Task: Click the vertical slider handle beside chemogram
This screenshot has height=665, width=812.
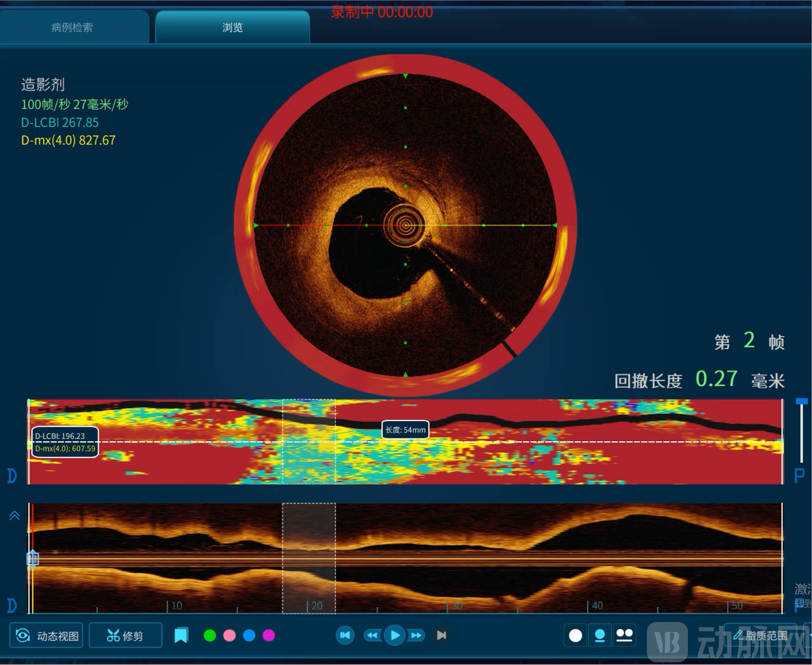Action: (802, 401)
